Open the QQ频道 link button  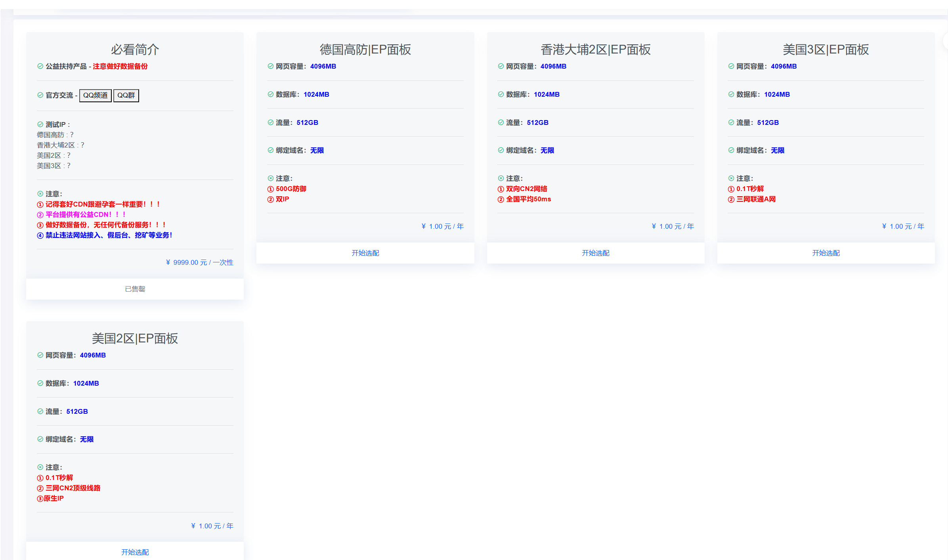96,96
